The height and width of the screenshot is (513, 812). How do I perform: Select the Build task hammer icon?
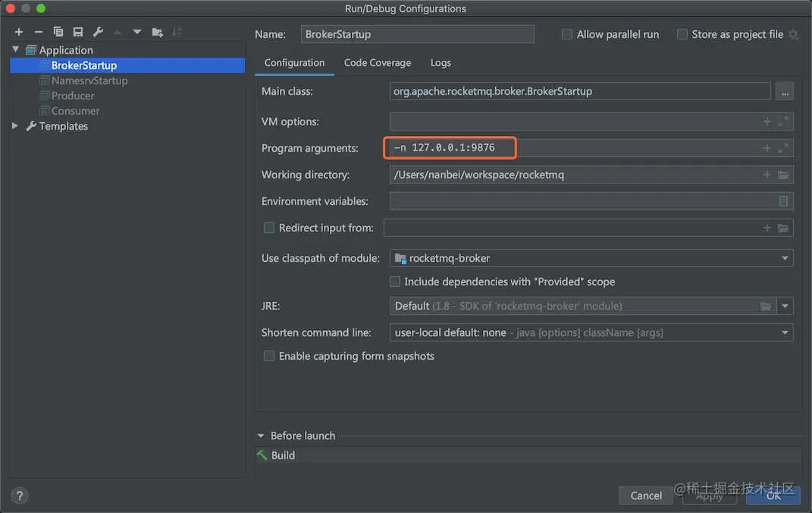(262, 455)
